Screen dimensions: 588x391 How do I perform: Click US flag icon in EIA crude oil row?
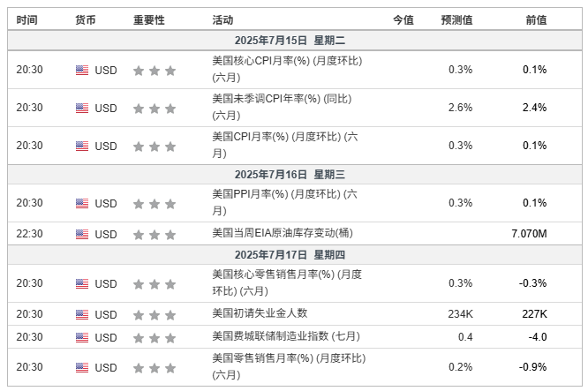click(82, 234)
